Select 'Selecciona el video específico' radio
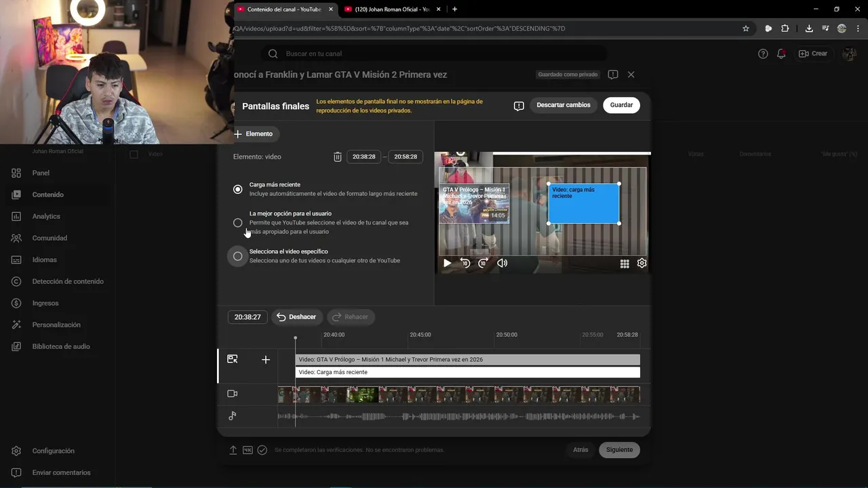This screenshot has height=488, width=868. [x=237, y=256]
